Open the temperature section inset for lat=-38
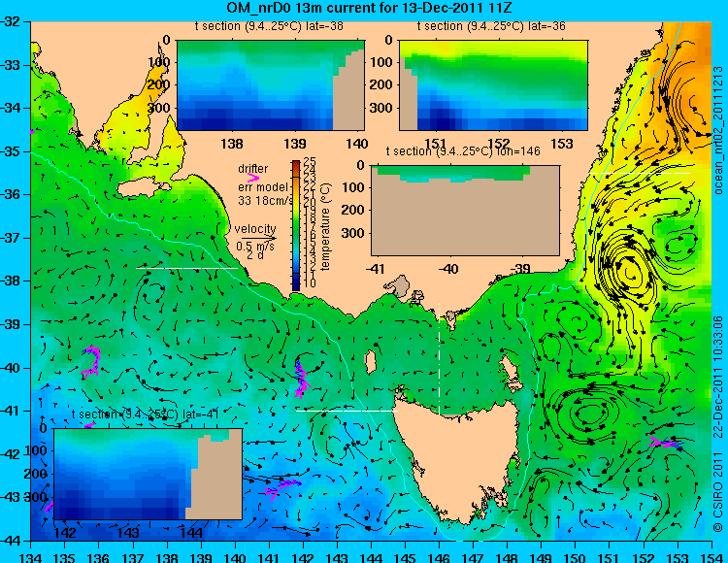Screen dimensions: 728x563 click(271, 85)
